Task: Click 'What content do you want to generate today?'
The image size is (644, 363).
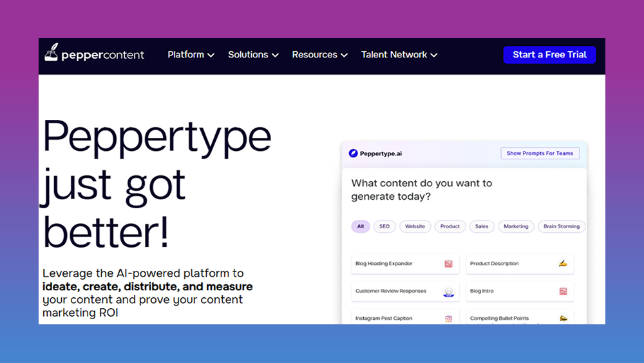Action: tap(421, 190)
